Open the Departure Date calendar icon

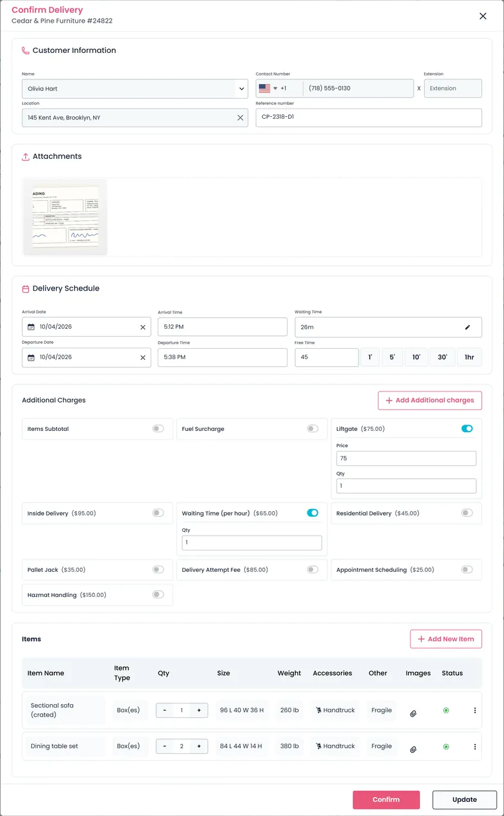coord(31,357)
